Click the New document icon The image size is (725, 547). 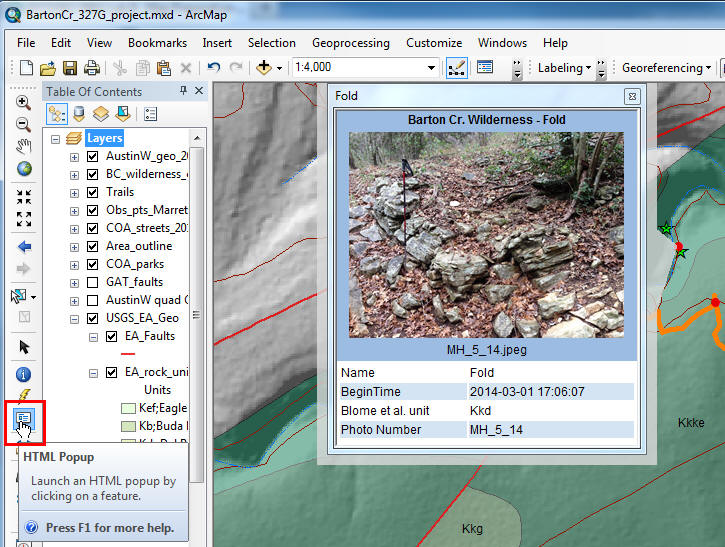tap(26, 68)
